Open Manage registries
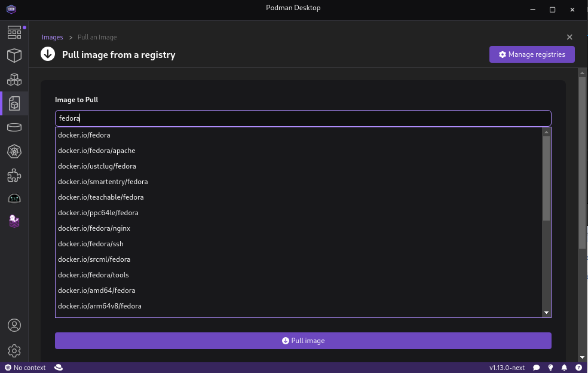This screenshot has width=588, height=373. coord(532,54)
